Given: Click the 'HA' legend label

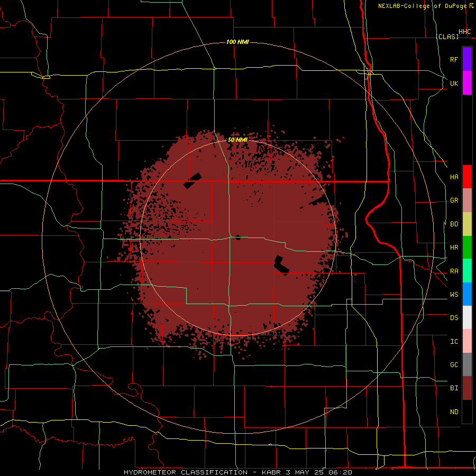Looking at the screenshot, I should (454, 177).
